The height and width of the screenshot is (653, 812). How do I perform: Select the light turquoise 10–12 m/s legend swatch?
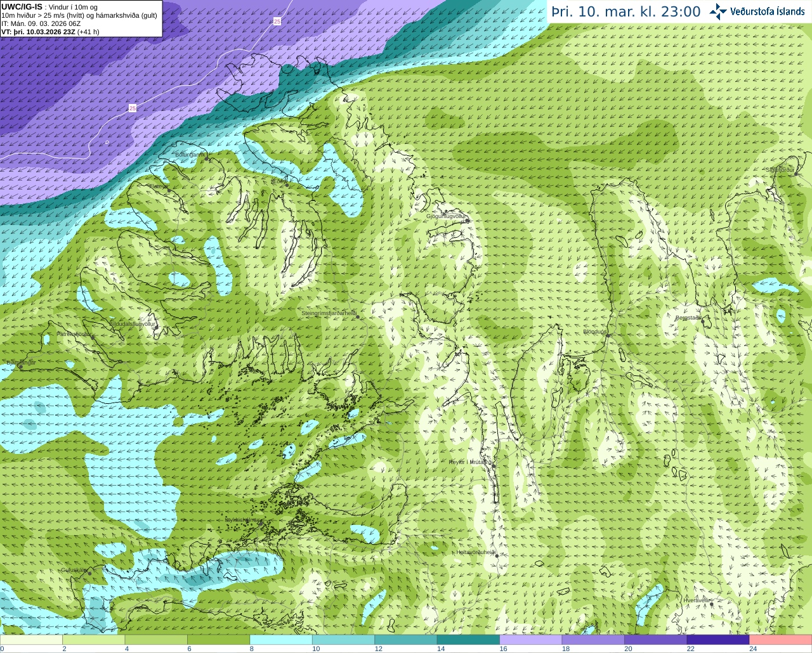(344, 640)
